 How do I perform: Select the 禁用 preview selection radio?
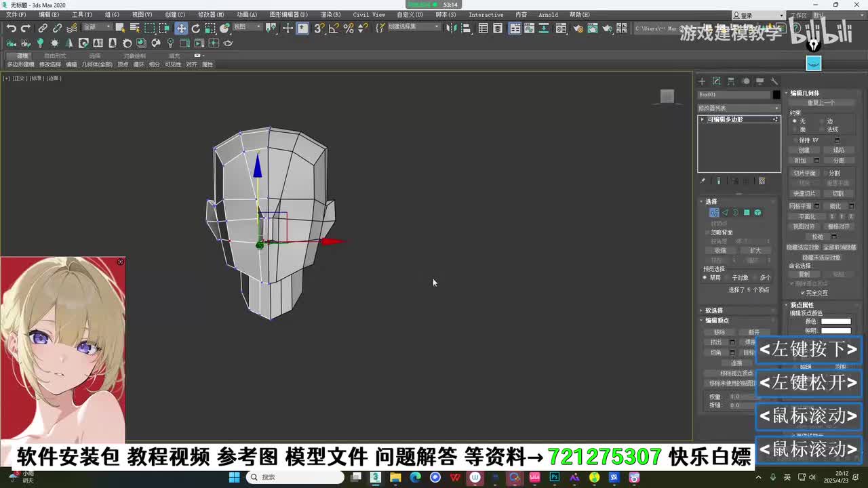pos(705,277)
